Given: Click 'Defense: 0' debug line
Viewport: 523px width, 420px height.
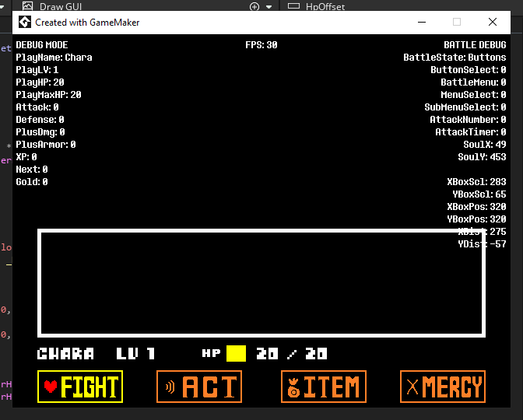Looking at the screenshot, I should [40, 119].
